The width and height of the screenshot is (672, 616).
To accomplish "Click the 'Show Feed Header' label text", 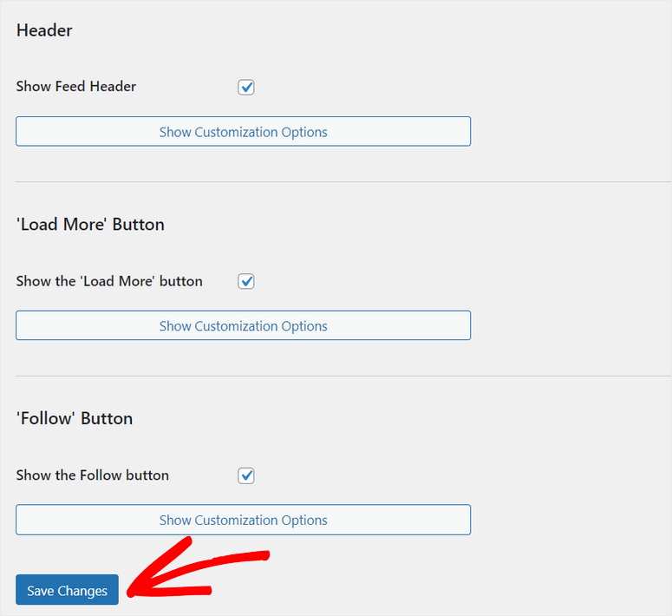I will (x=75, y=87).
